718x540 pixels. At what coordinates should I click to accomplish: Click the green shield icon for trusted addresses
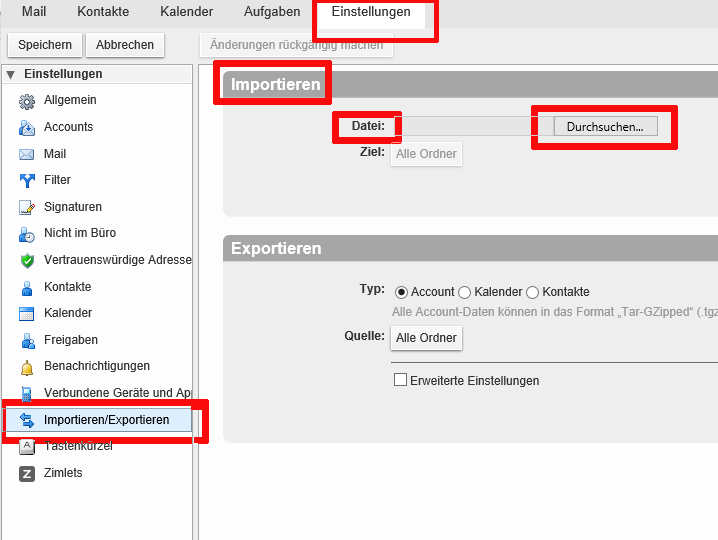(x=27, y=261)
